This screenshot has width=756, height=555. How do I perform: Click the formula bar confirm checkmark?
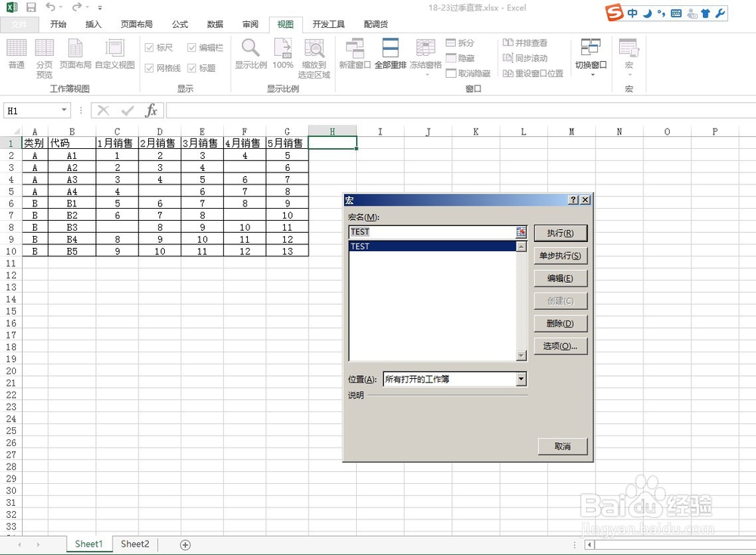point(127,111)
